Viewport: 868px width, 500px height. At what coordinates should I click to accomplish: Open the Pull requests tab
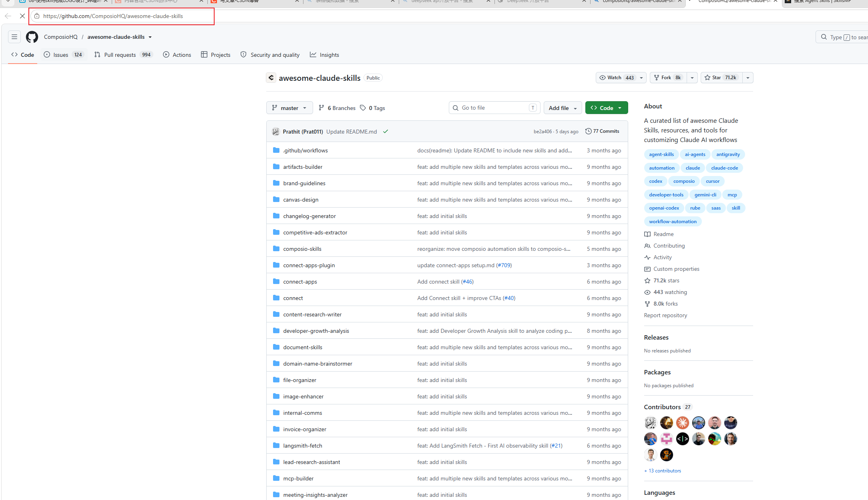(123, 55)
